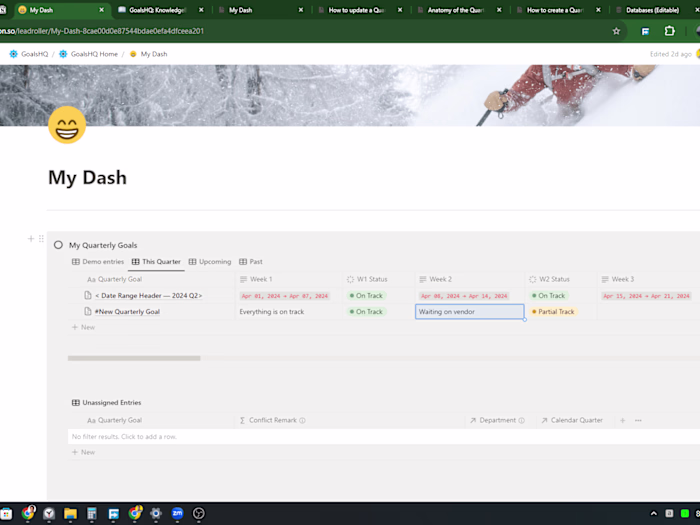This screenshot has width=700, height=525.
Task: Click the No filter results empty row
Action: tap(384, 437)
